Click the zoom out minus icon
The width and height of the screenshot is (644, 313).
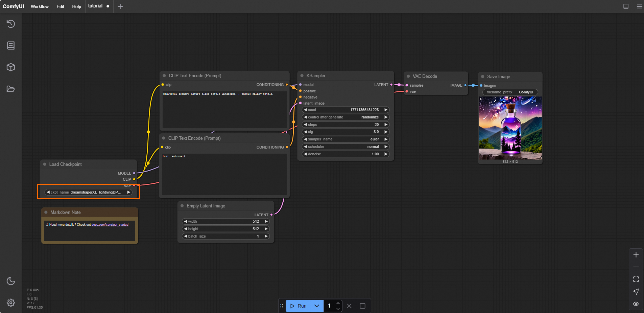point(636,267)
